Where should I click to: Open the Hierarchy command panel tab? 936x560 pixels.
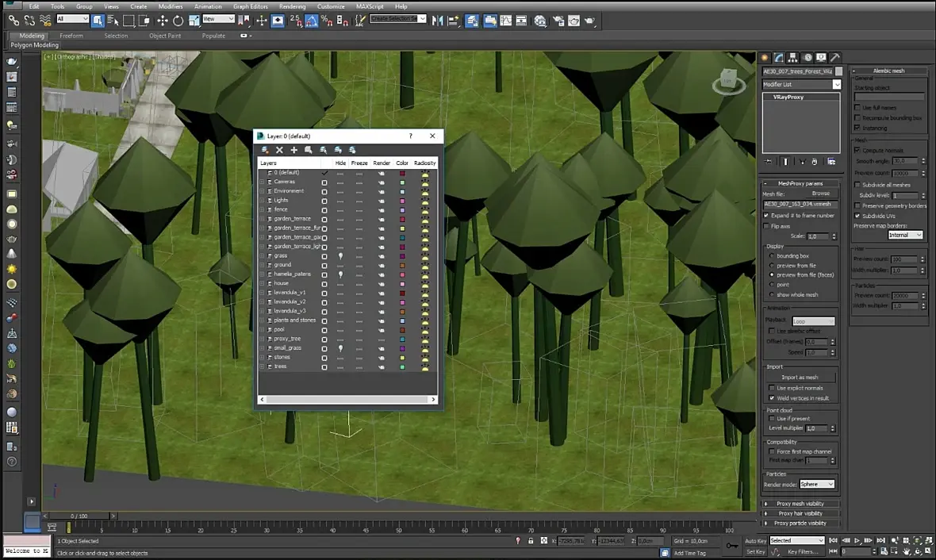pos(793,58)
